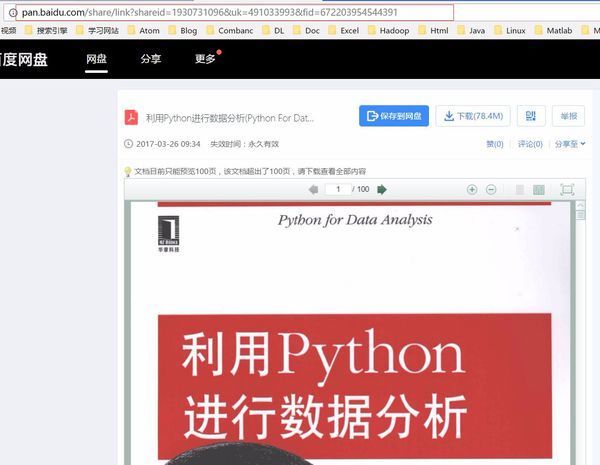This screenshot has width=600, height=465.
Task: Open the Matlab bookmarks folder
Action: pyautogui.click(x=553, y=31)
